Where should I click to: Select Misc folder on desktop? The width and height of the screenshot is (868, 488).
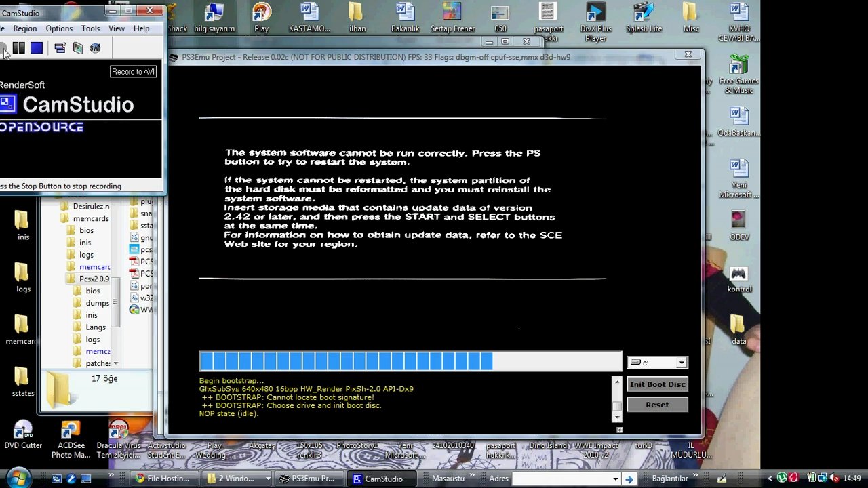click(x=690, y=18)
